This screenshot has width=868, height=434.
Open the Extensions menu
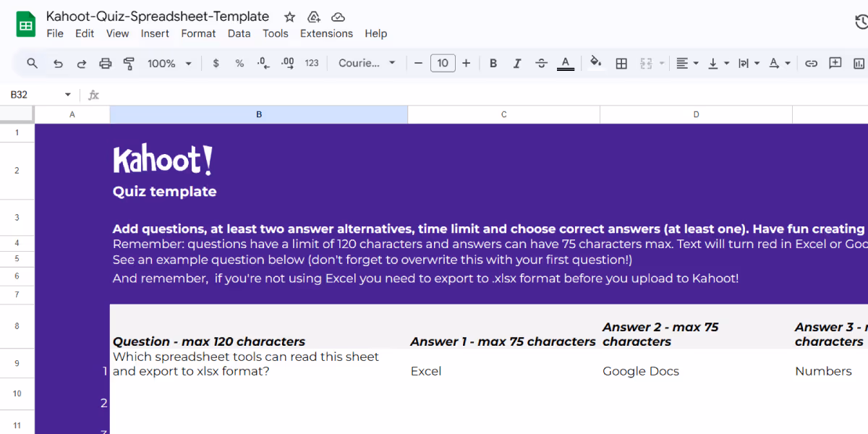[326, 33]
